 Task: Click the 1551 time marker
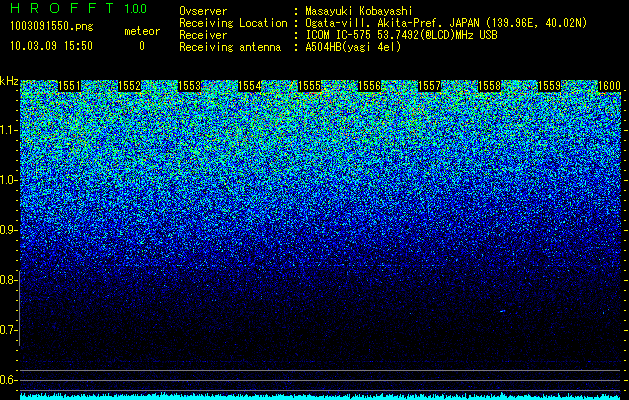tap(69, 86)
